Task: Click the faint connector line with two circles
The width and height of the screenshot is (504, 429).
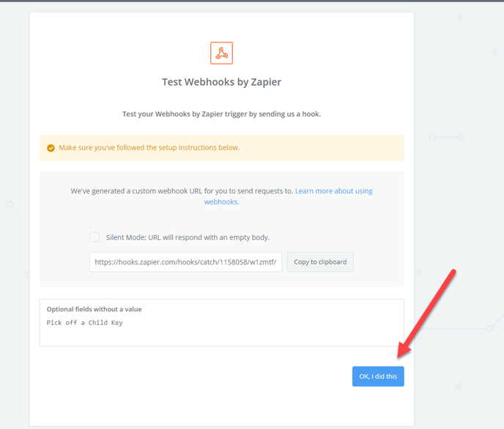Action: coord(446,137)
